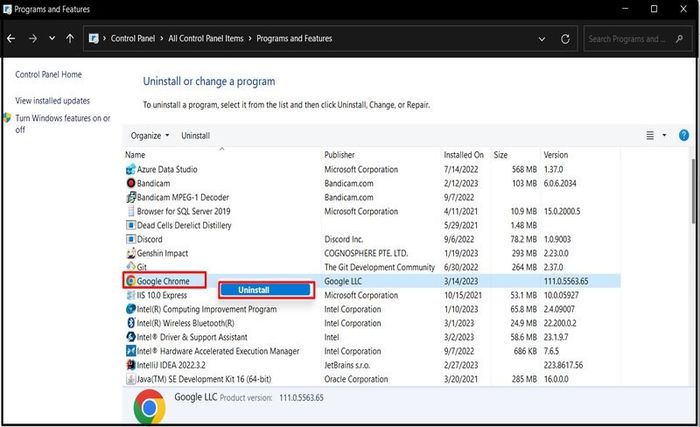Click the Intel Computing Improvement Program icon

(131, 309)
